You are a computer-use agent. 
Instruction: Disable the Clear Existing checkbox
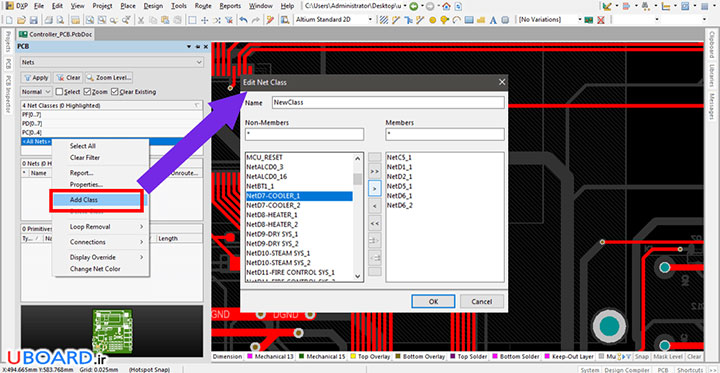click(x=115, y=92)
